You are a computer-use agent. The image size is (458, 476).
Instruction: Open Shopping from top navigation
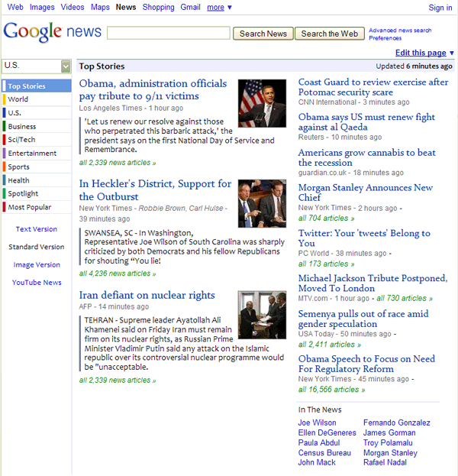pos(158,7)
